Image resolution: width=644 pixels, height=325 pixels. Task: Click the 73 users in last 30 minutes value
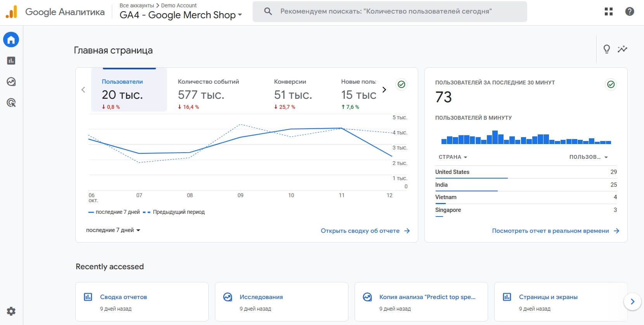coord(443,97)
